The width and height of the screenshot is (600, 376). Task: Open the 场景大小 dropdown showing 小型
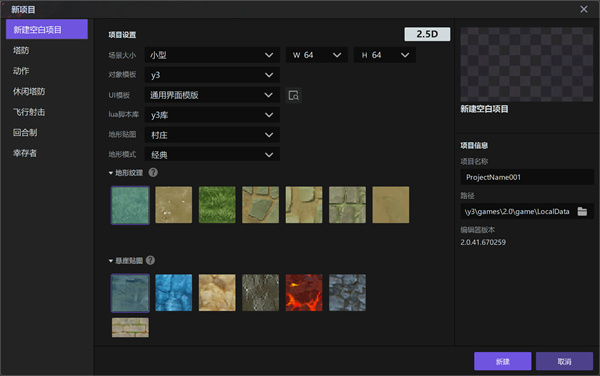[212, 55]
